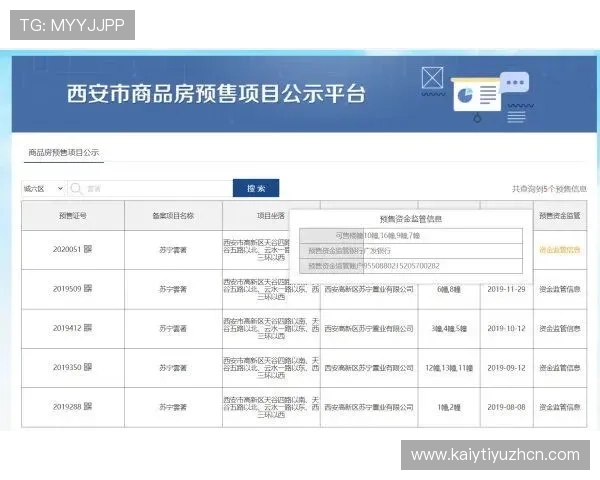Open 资金监管信息 link for 2020051
The height and width of the screenshot is (480, 600).
560,250
